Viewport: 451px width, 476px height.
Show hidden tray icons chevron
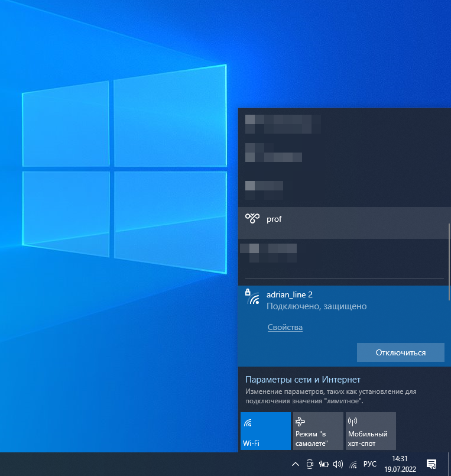pos(296,464)
